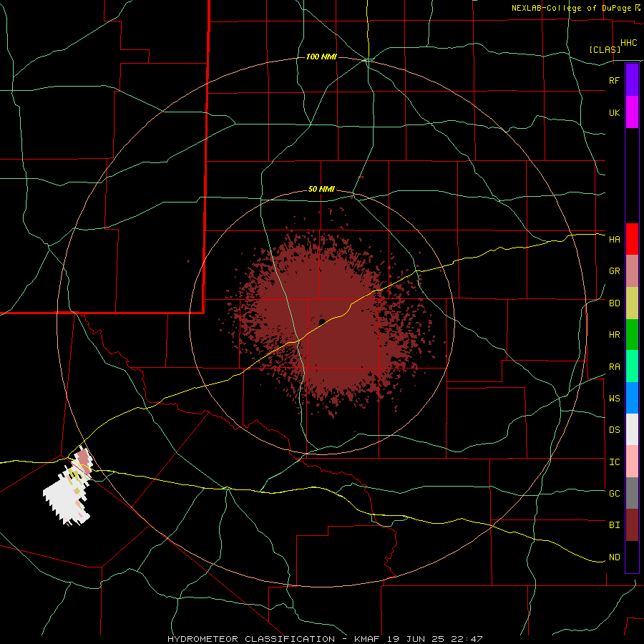Click the BD yellow legend color swatch
This screenshot has height=644, width=644.
click(x=632, y=303)
